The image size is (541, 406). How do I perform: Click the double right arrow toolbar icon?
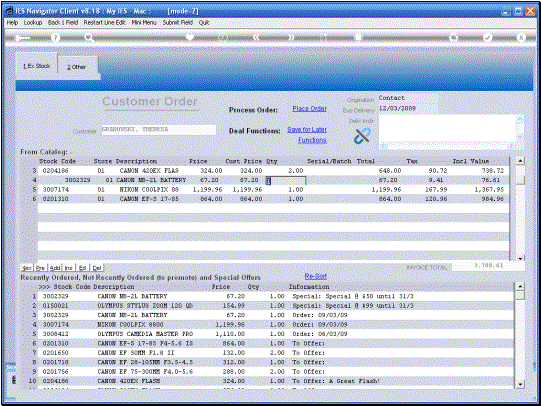point(291,38)
